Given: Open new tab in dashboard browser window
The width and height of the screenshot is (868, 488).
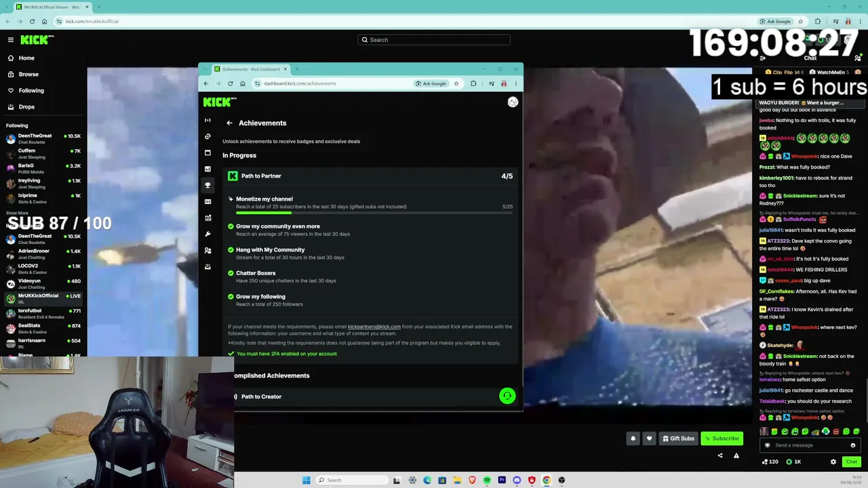Looking at the screenshot, I should [x=297, y=69].
